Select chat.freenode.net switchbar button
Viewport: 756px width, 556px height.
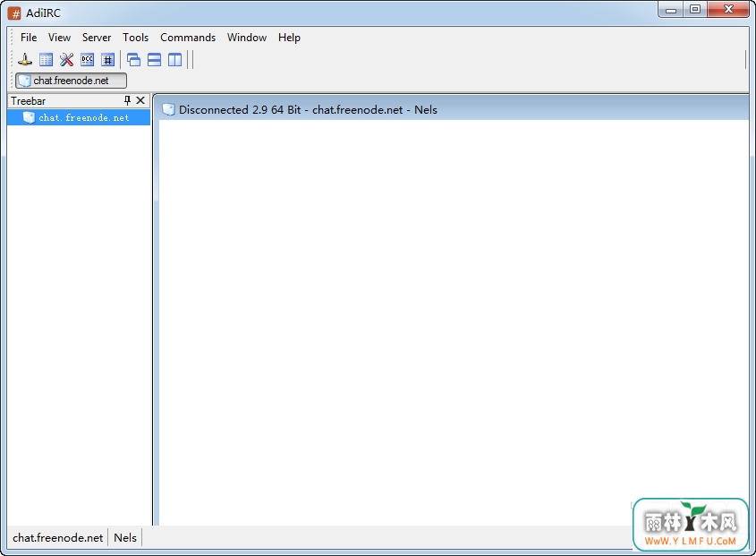71,81
